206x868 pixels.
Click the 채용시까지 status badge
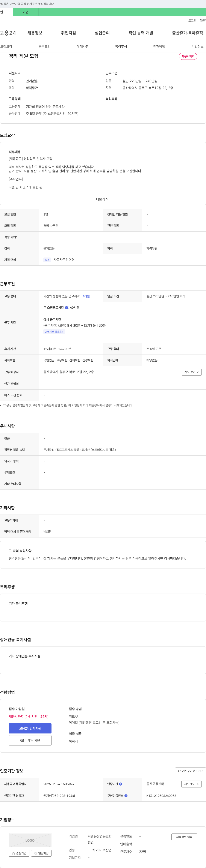coord(188,56)
